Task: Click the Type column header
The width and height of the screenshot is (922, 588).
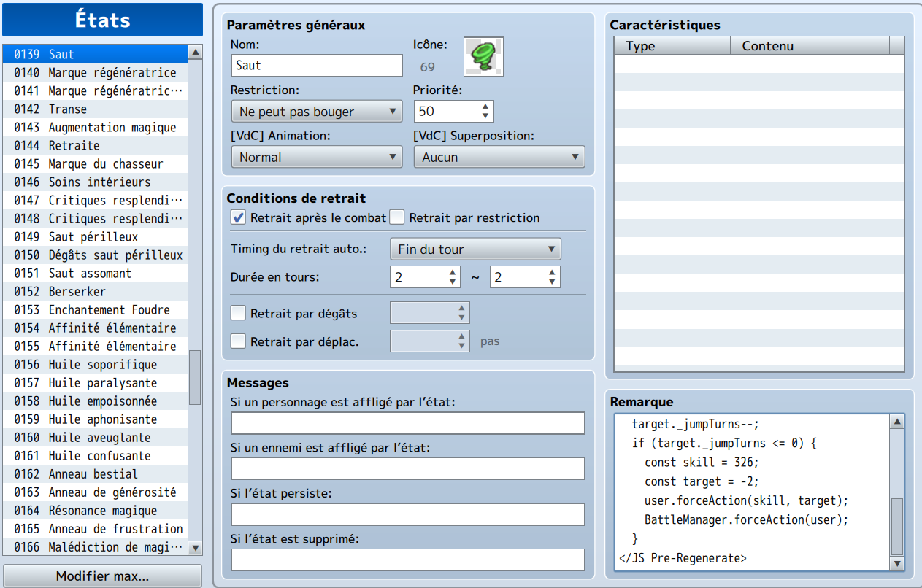Action: (x=672, y=46)
